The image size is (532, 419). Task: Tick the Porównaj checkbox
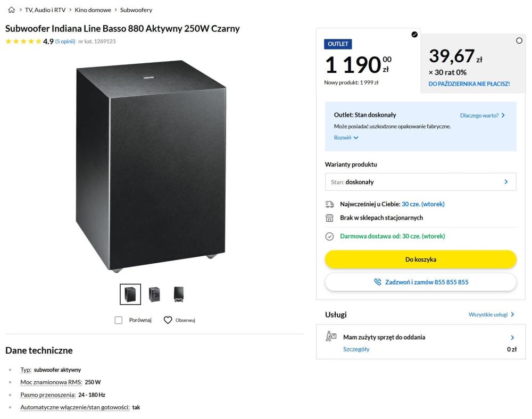coord(119,320)
